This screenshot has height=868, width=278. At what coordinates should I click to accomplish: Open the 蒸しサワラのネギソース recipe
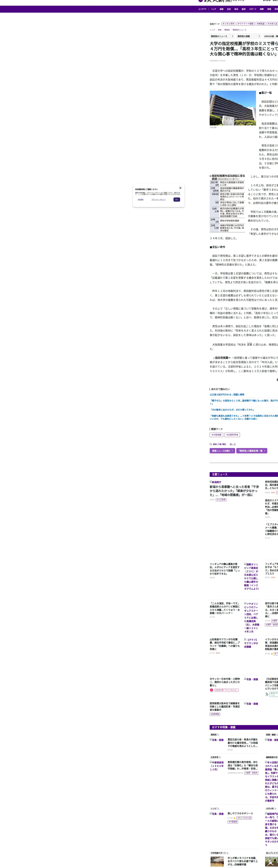[240, 813]
